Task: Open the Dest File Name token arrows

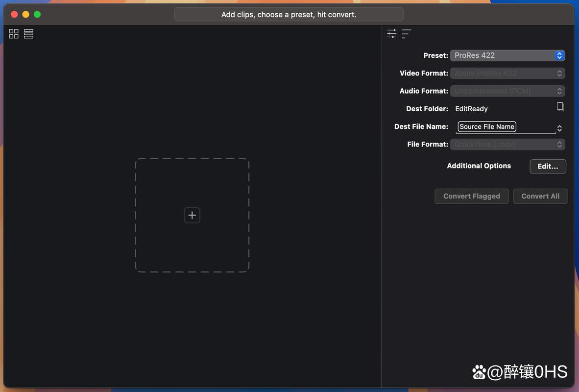Action: click(559, 128)
